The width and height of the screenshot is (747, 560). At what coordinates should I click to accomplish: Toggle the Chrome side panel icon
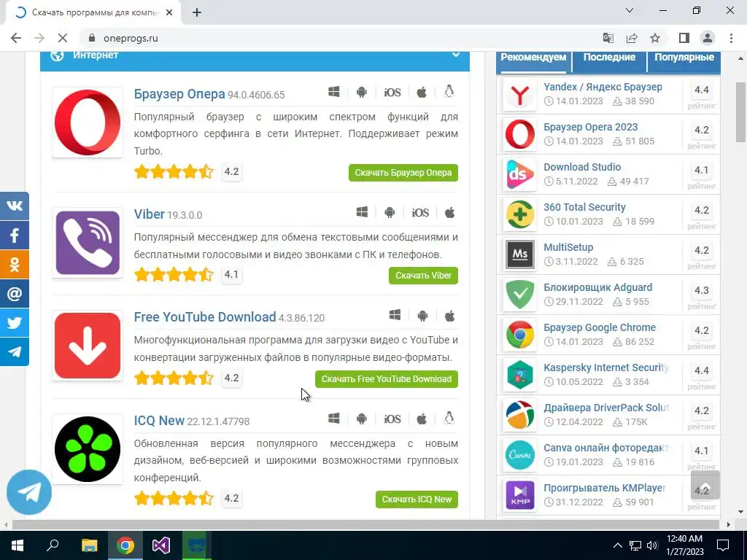[684, 38]
